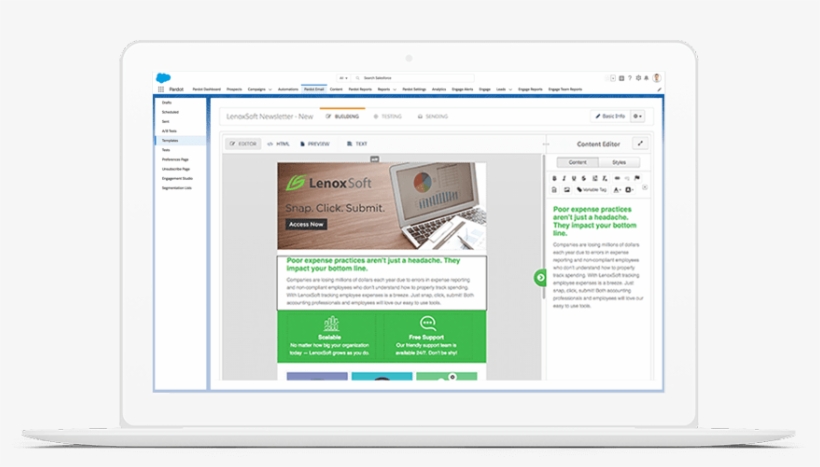Image resolution: width=820 pixels, height=467 pixels.
Task: Expand Content Editor with the arrows icon
Action: pos(640,143)
